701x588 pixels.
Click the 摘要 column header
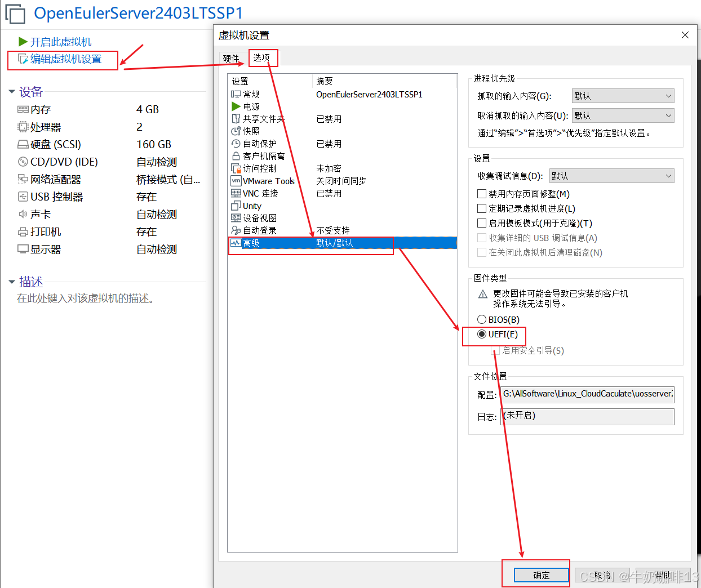click(x=325, y=81)
